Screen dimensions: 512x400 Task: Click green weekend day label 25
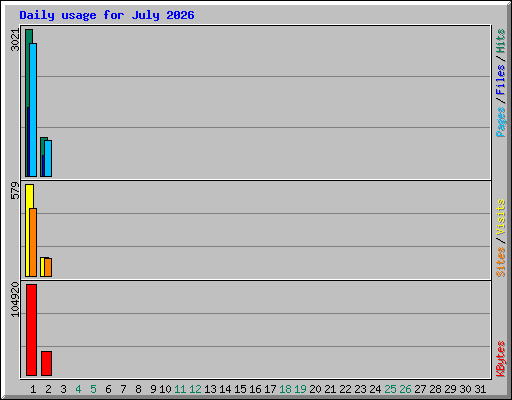390,389
